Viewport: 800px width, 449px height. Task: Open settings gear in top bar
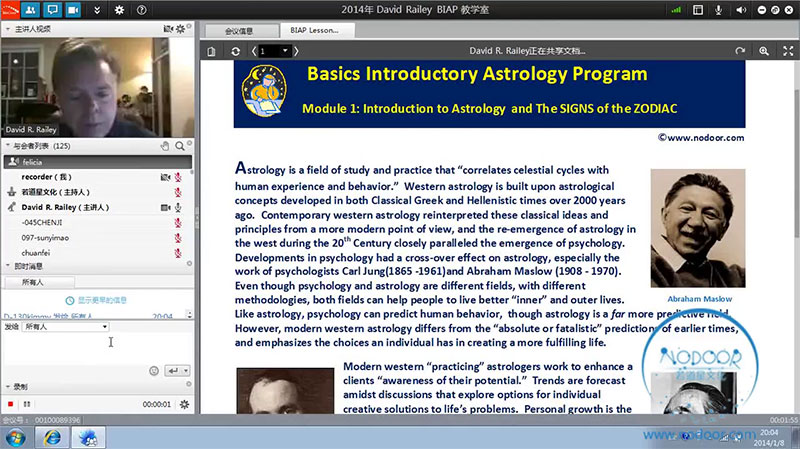pyautogui.click(x=119, y=10)
